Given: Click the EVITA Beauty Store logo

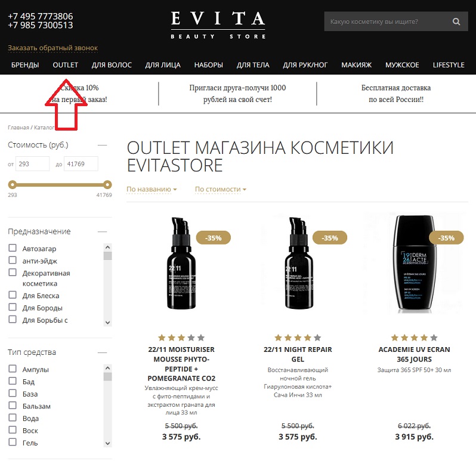Looking at the screenshot, I should coord(218,25).
